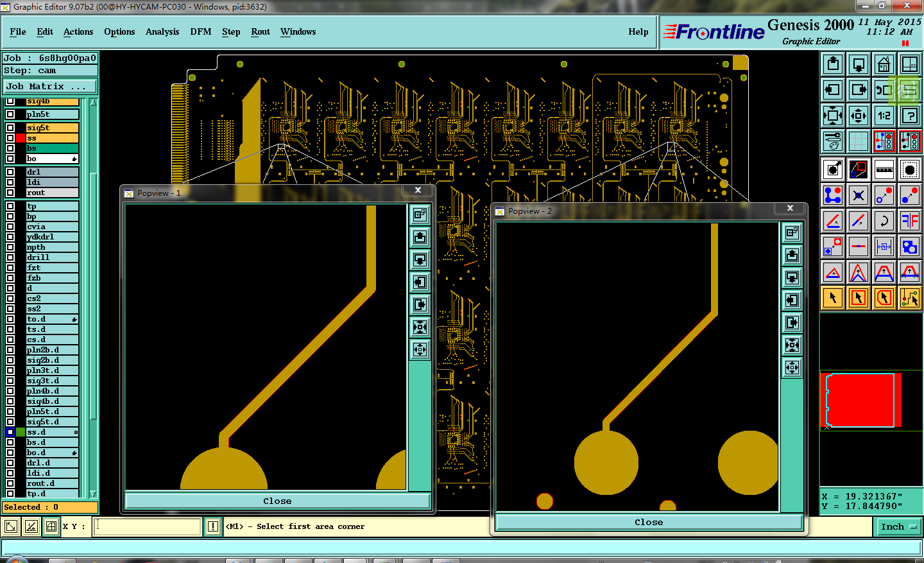The image size is (924, 563).
Task: Select the net selection arrow tool
Action: (x=910, y=298)
